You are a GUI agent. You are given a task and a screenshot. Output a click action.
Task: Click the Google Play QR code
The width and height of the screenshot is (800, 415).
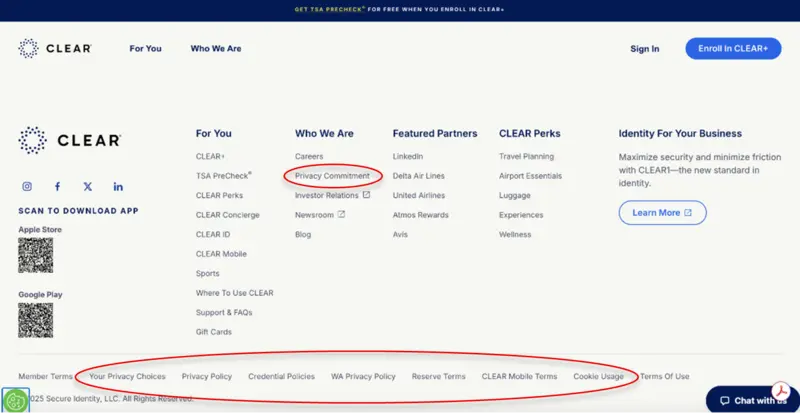click(35, 321)
